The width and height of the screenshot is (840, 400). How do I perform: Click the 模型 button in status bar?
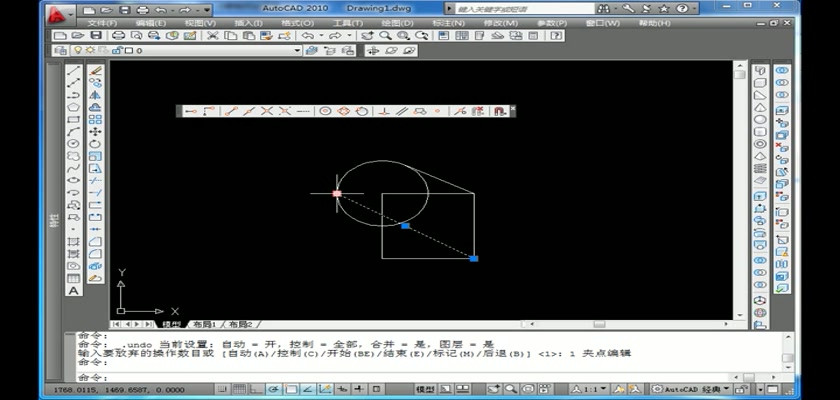425,389
